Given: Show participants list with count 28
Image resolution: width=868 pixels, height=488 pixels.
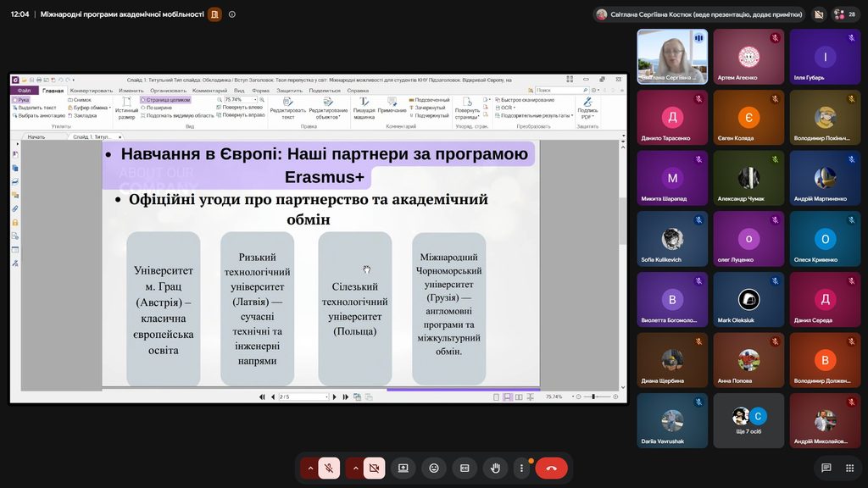Looking at the screenshot, I should (x=845, y=14).
